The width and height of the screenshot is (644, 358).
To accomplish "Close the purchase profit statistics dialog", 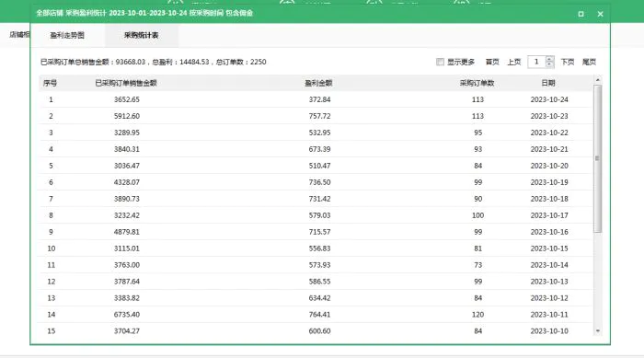I will (600, 14).
